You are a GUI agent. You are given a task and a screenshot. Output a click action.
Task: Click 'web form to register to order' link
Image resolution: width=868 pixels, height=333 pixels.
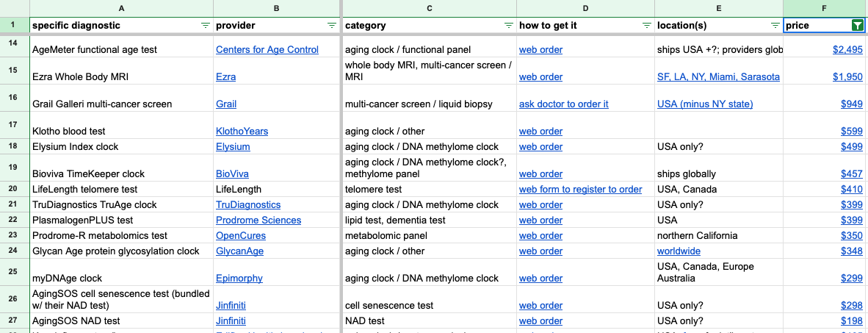[x=581, y=190]
